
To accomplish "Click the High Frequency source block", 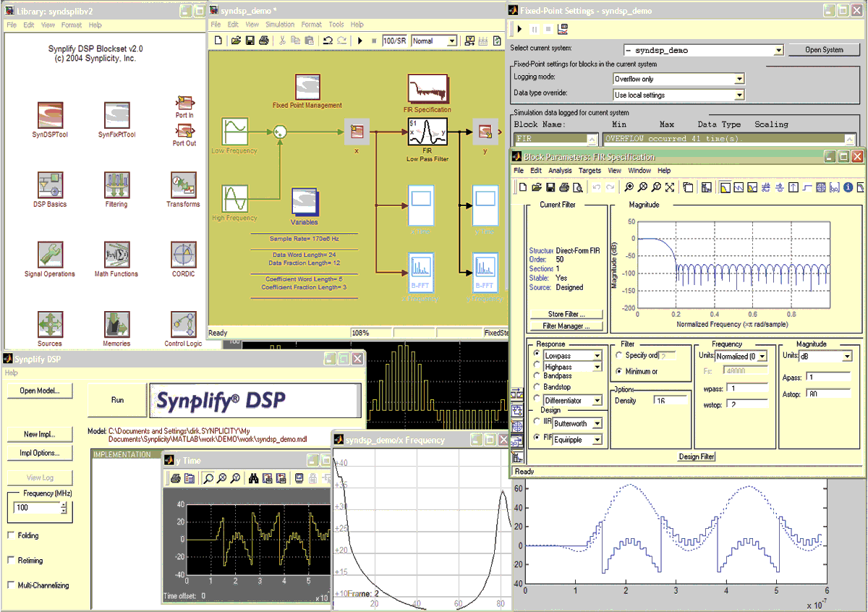I will point(234,199).
